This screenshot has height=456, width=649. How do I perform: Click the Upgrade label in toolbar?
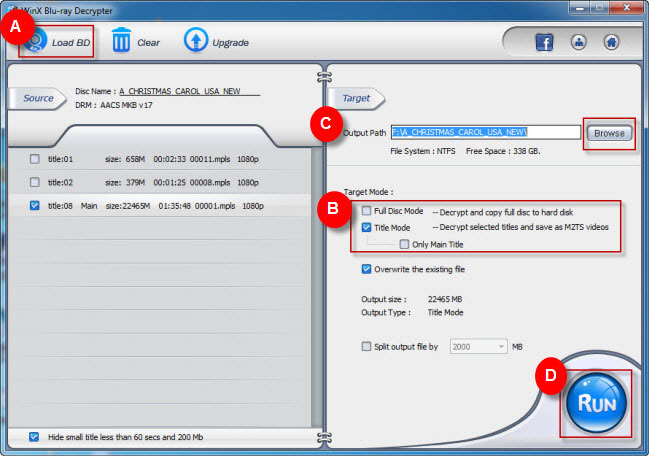tap(231, 43)
